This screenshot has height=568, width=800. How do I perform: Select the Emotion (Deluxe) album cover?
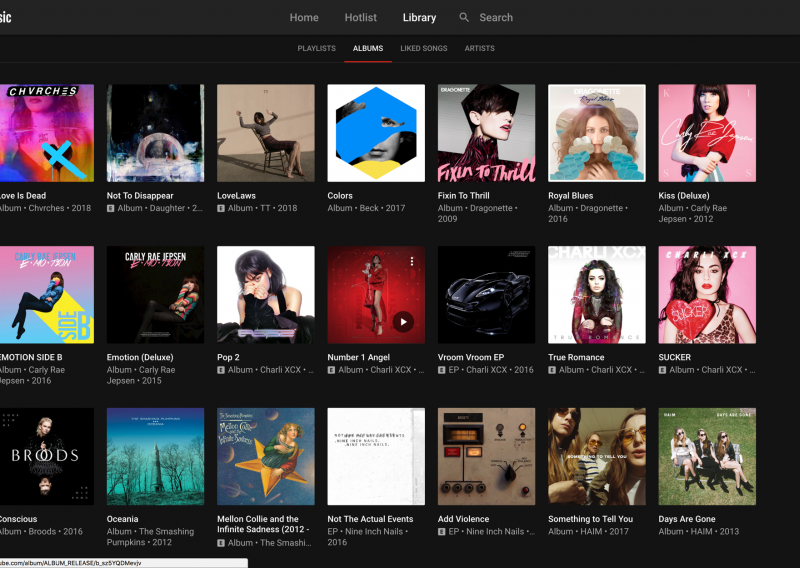coord(155,294)
